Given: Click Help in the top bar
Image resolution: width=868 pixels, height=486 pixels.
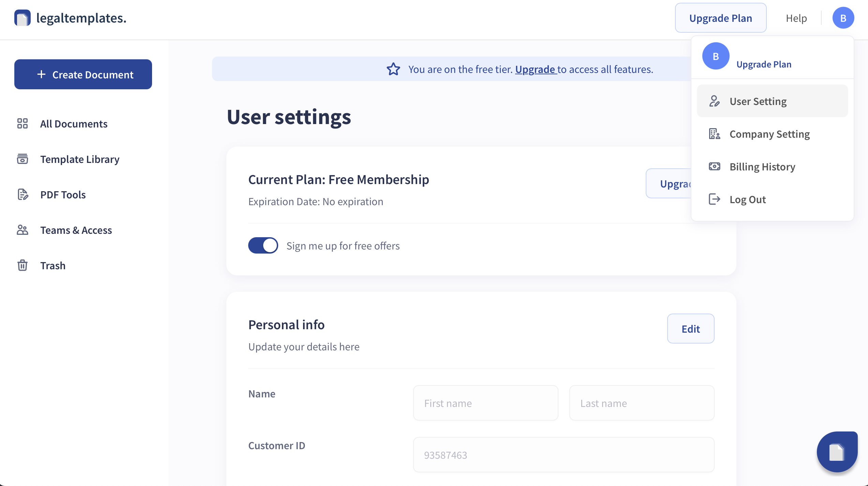Looking at the screenshot, I should coord(796,18).
